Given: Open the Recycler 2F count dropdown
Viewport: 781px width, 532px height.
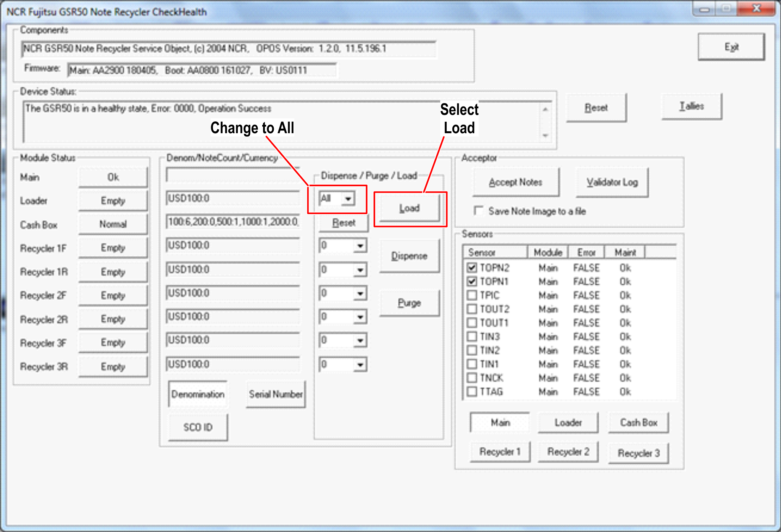Looking at the screenshot, I should click(x=360, y=293).
